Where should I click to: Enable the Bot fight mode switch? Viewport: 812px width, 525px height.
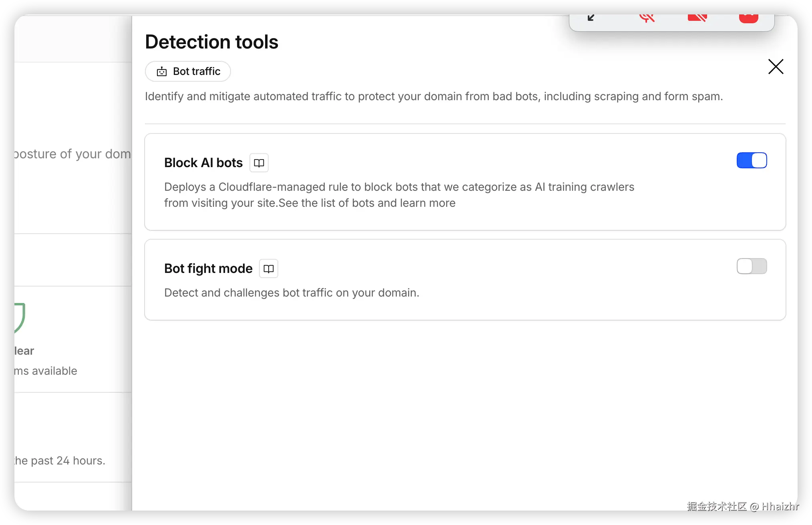click(752, 267)
